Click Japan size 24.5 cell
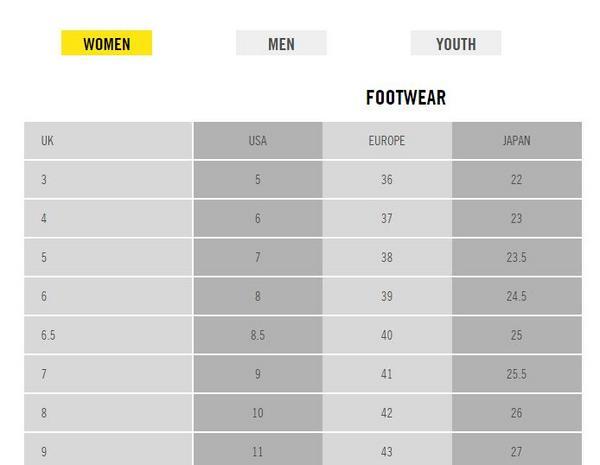 (516, 297)
